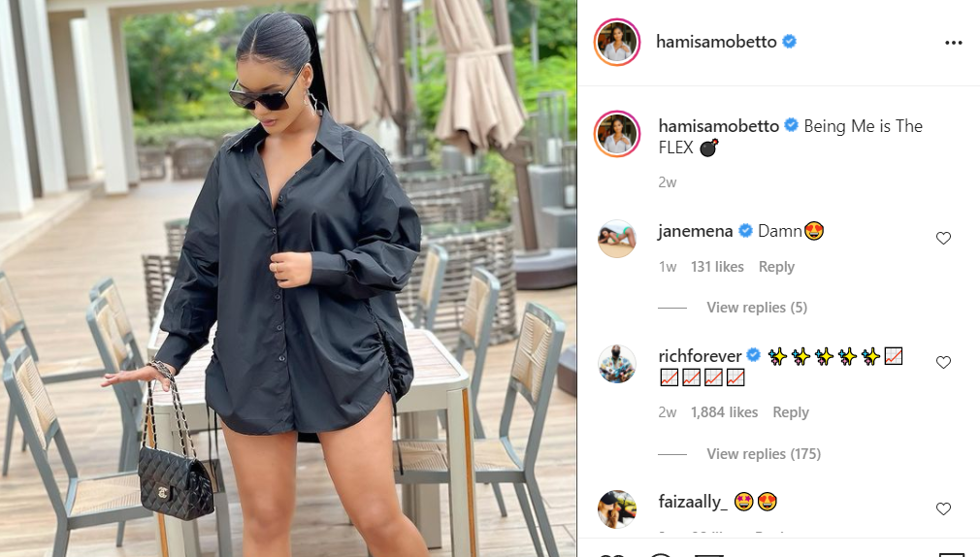Image resolution: width=980 pixels, height=557 pixels.
Task: Open hamisamobetto profile from header username
Action: pyautogui.click(x=716, y=42)
